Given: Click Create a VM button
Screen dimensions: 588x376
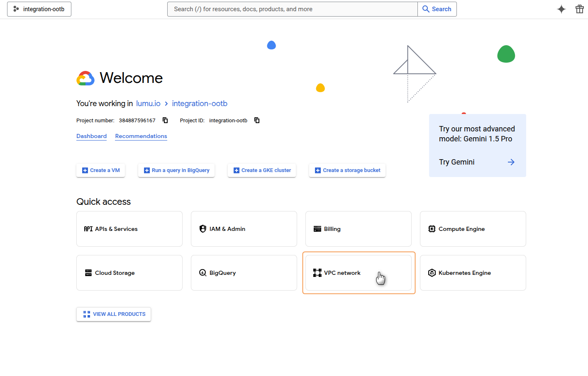Looking at the screenshot, I should (101, 170).
